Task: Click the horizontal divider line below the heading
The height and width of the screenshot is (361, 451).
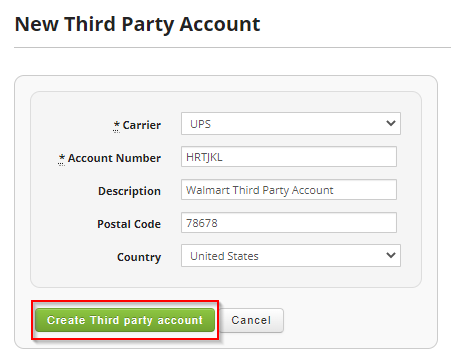Action: tap(232, 47)
